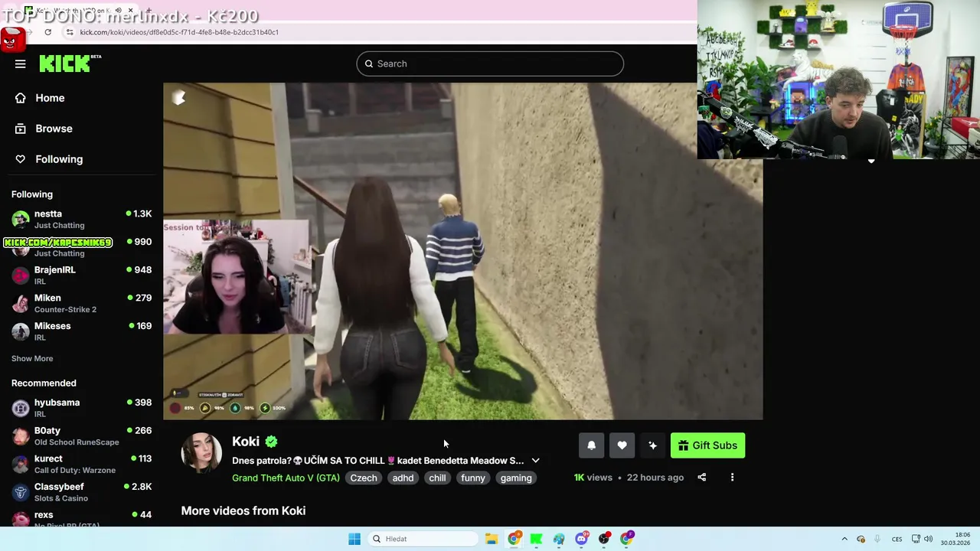Expand the stream title chevron
Image resolution: width=980 pixels, height=551 pixels.
(535, 461)
